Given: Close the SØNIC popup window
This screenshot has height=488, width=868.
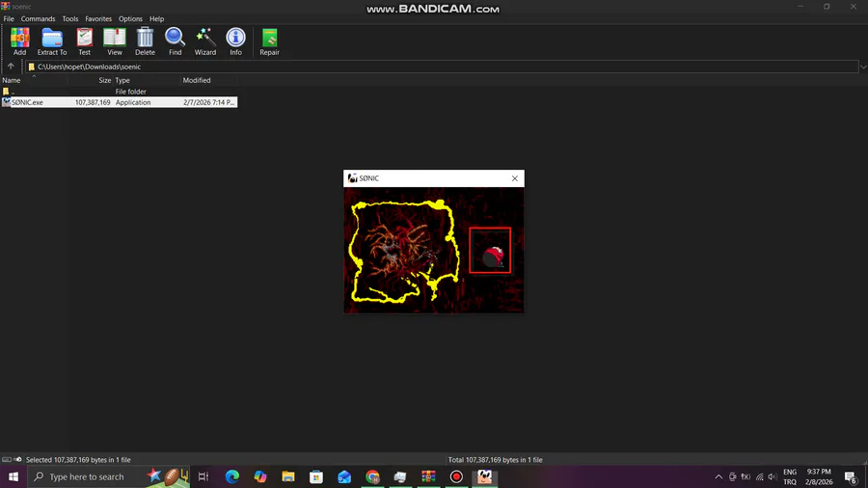Looking at the screenshot, I should 515,178.
